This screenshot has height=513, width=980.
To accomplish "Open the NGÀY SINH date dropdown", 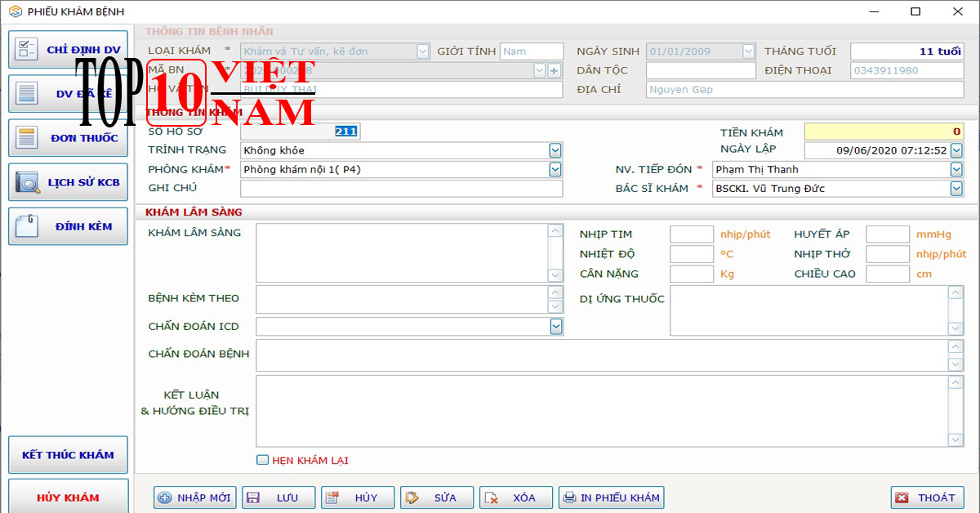I will click(749, 51).
